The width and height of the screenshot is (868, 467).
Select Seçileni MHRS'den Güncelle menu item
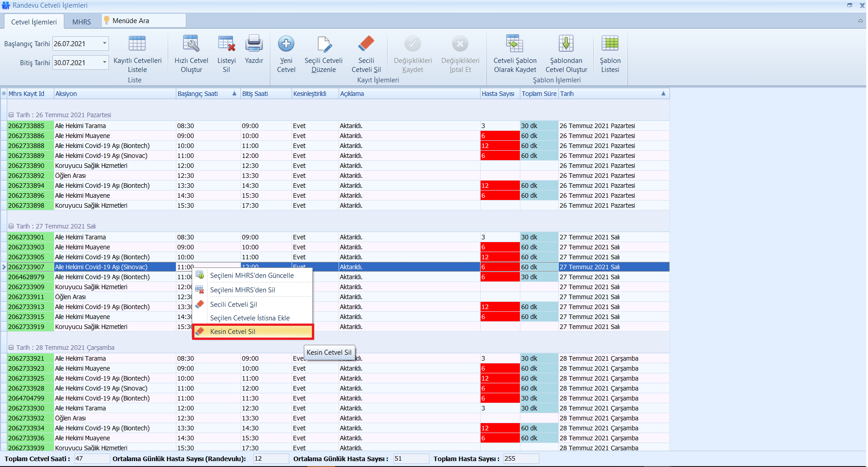coord(252,276)
